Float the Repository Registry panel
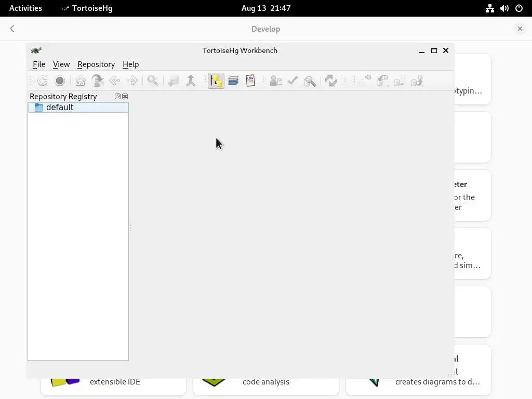Viewport: 532px width, 399px height. pyautogui.click(x=117, y=96)
